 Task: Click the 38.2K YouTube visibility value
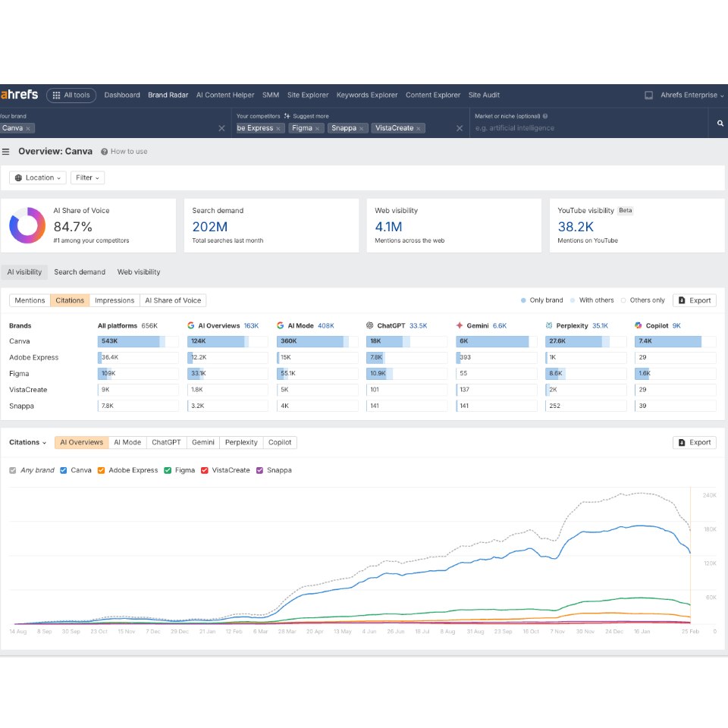576,227
